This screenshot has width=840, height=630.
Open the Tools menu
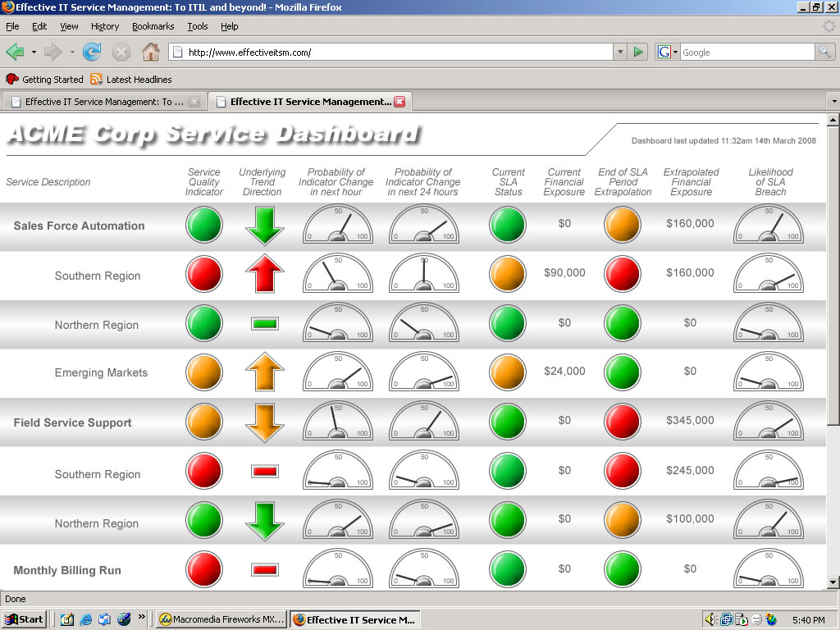coord(197,26)
